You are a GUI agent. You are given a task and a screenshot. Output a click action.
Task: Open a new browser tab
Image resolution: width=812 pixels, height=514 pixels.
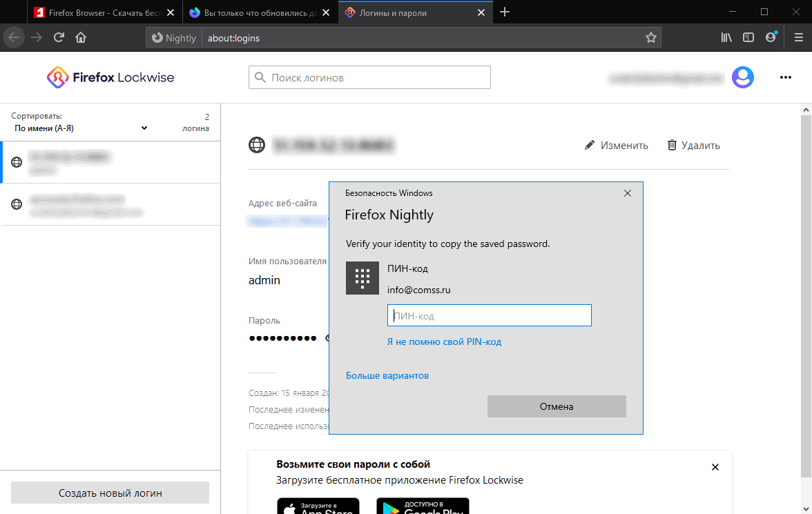click(505, 12)
